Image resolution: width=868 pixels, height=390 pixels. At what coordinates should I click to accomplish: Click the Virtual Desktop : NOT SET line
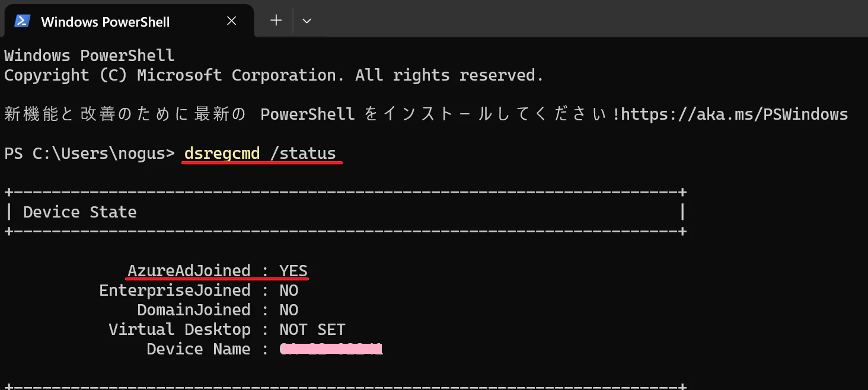tap(227, 330)
